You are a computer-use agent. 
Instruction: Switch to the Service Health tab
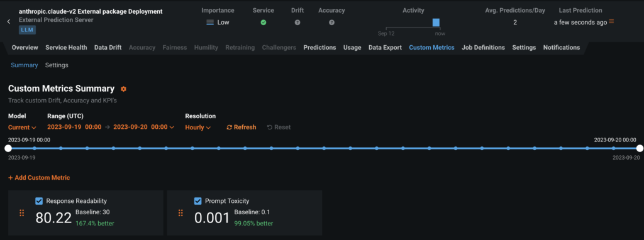coord(66,48)
